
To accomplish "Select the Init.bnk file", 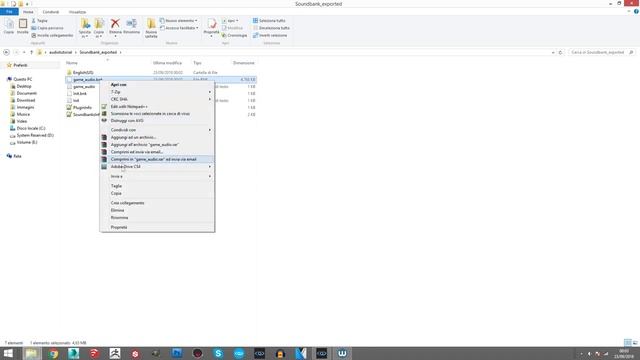I will click(x=80, y=93).
